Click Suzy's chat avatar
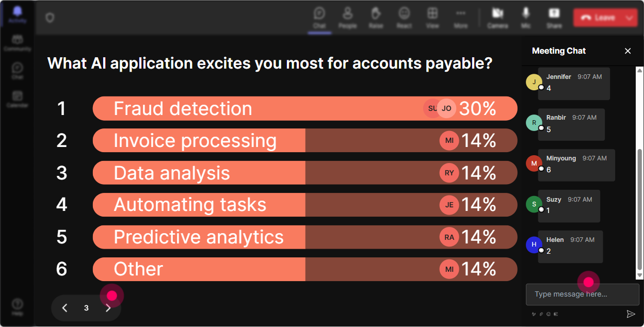The height and width of the screenshot is (327, 644). click(534, 204)
